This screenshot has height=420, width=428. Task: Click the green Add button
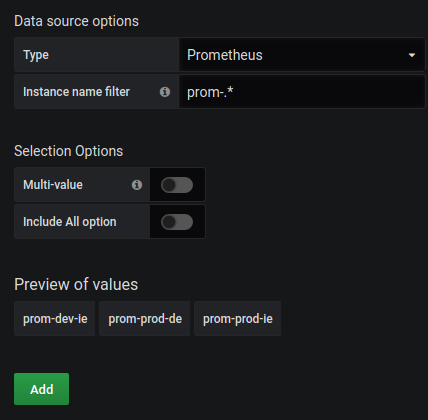(41, 389)
